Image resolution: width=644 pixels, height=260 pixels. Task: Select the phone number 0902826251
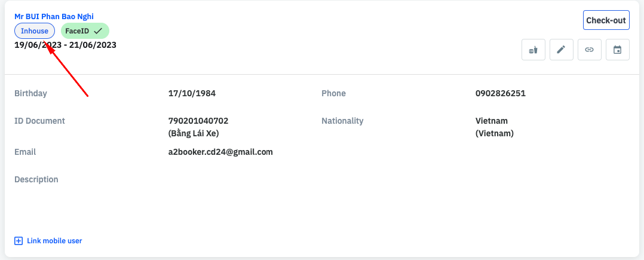[x=500, y=93]
